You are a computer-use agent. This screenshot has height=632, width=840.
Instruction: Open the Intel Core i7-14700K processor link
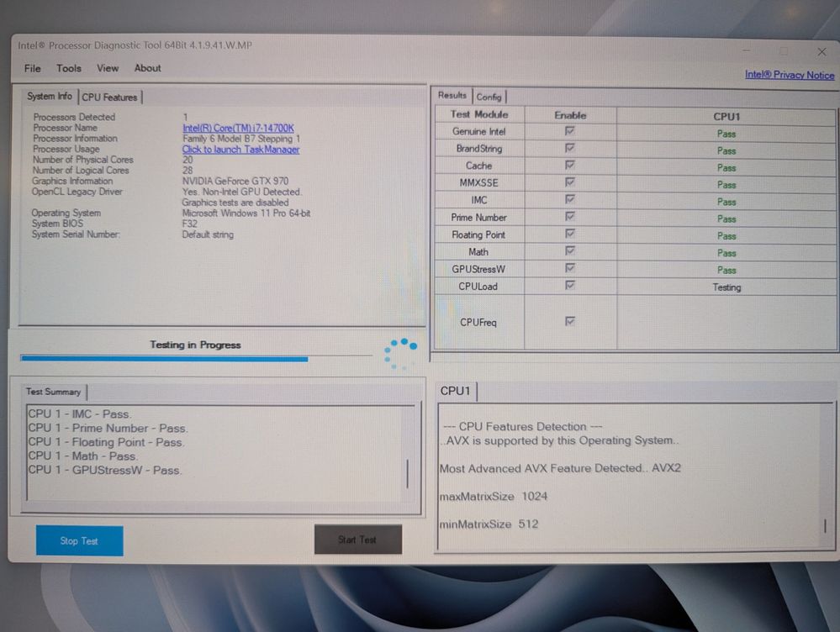coord(238,128)
